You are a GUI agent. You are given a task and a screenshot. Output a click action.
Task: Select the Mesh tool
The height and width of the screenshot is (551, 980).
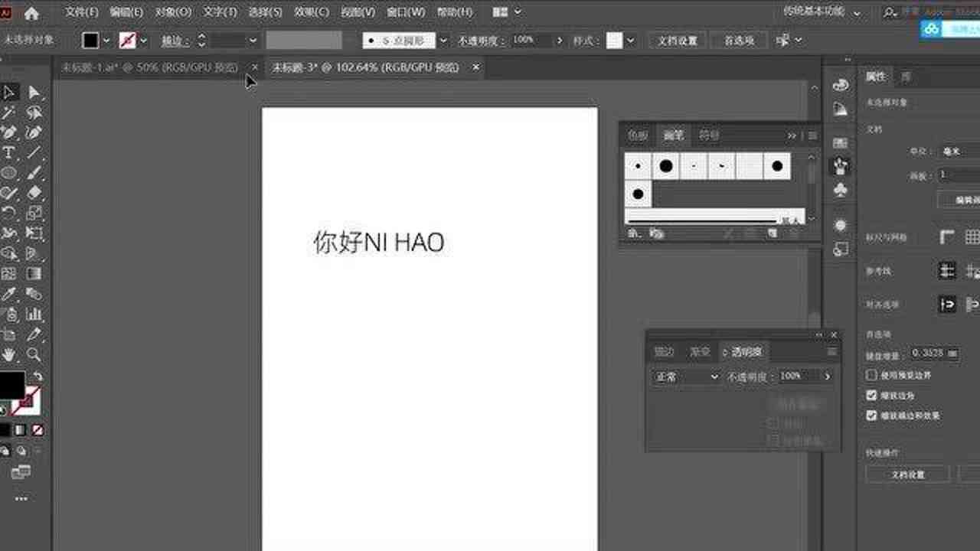click(9, 273)
